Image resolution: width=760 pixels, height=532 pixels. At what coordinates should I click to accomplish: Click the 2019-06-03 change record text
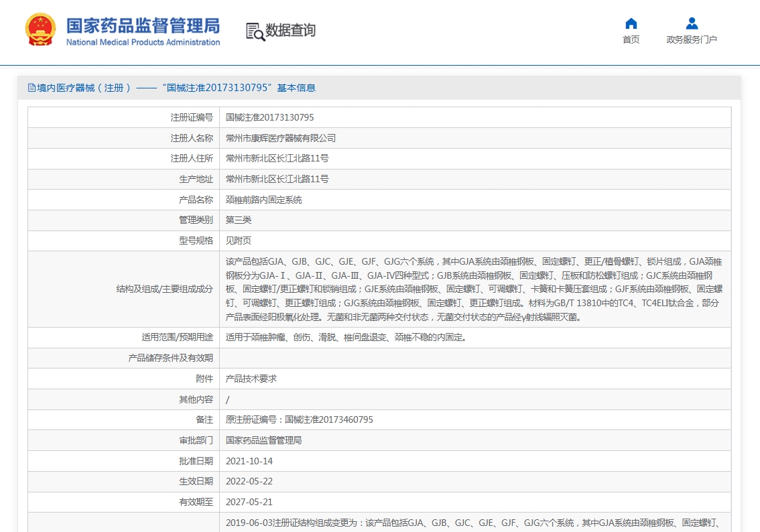474,523
